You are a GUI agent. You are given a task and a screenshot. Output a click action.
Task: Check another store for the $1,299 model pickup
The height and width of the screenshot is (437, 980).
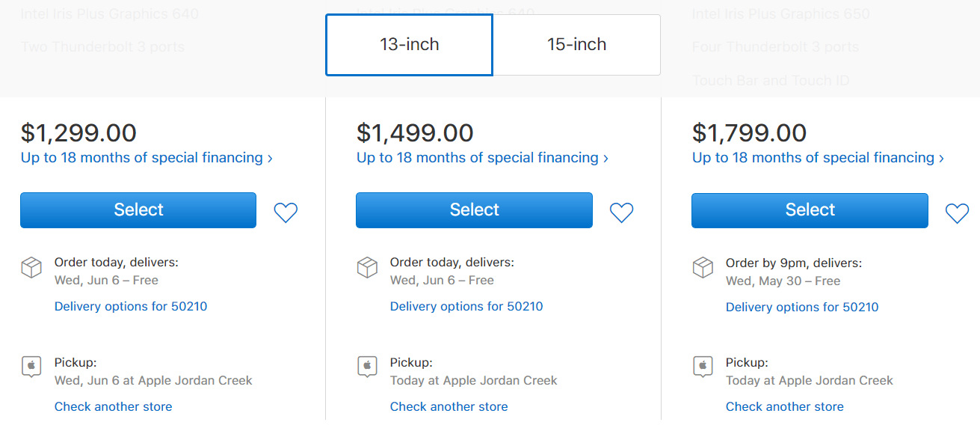pos(113,406)
